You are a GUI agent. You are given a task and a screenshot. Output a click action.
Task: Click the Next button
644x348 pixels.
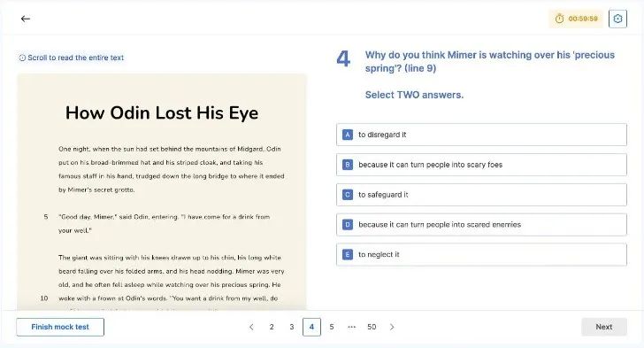(603, 327)
